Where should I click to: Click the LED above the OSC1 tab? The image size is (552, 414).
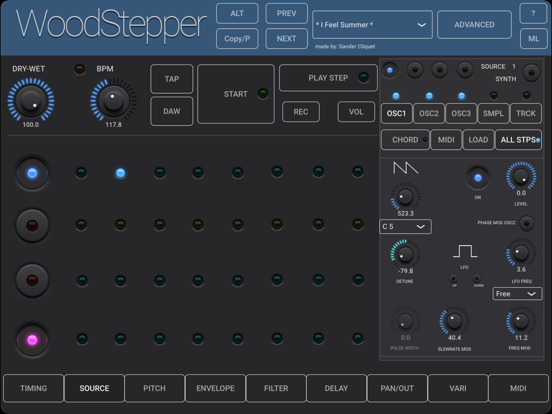coord(396,96)
